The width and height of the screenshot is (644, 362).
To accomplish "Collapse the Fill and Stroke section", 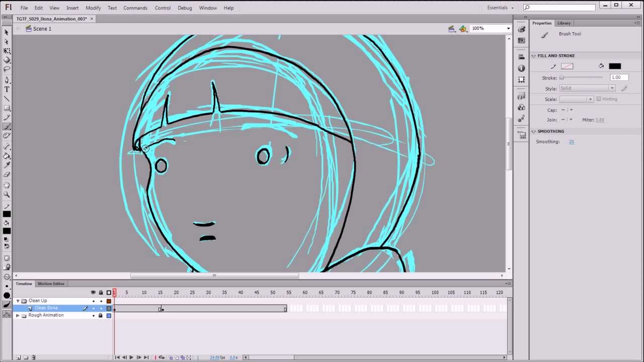I will [x=533, y=56].
